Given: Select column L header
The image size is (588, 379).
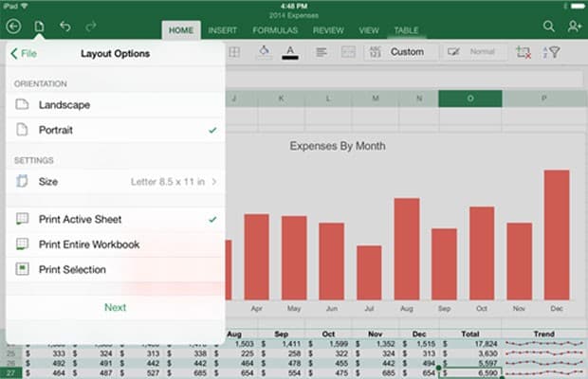Looking at the screenshot, I should 328,99.
